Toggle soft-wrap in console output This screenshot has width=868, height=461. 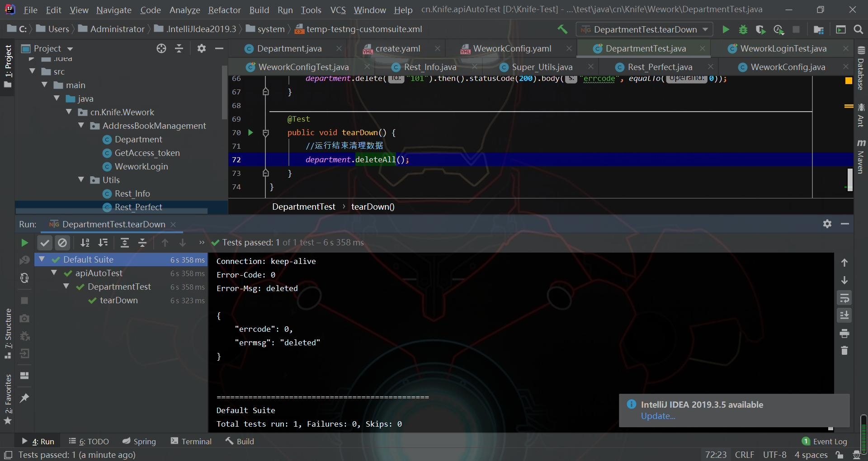(x=844, y=298)
